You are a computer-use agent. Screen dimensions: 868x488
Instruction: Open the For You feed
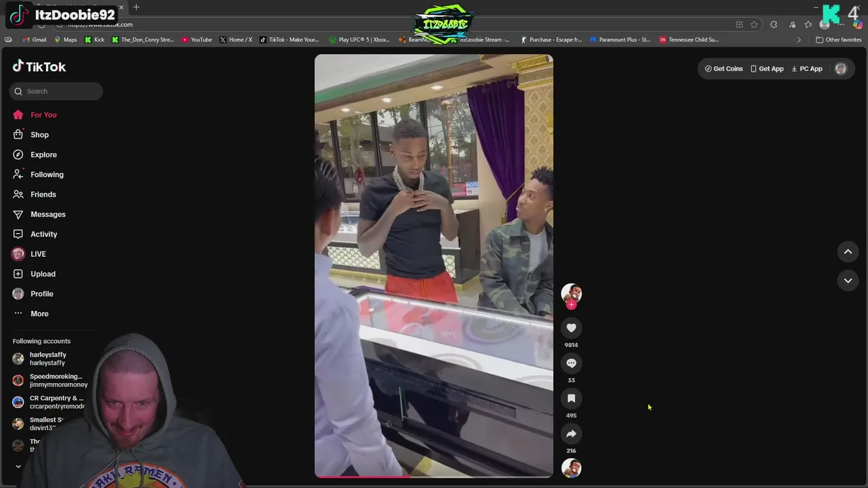[43, 115]
